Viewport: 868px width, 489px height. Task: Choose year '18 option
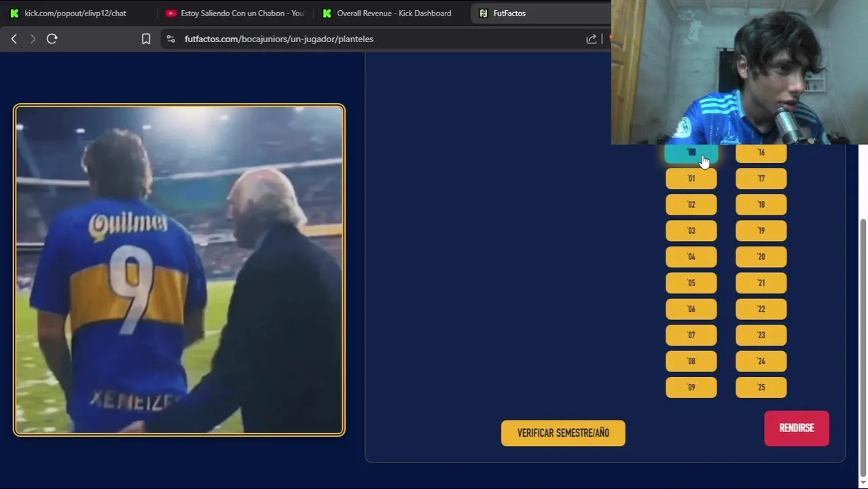click(761, 204)
